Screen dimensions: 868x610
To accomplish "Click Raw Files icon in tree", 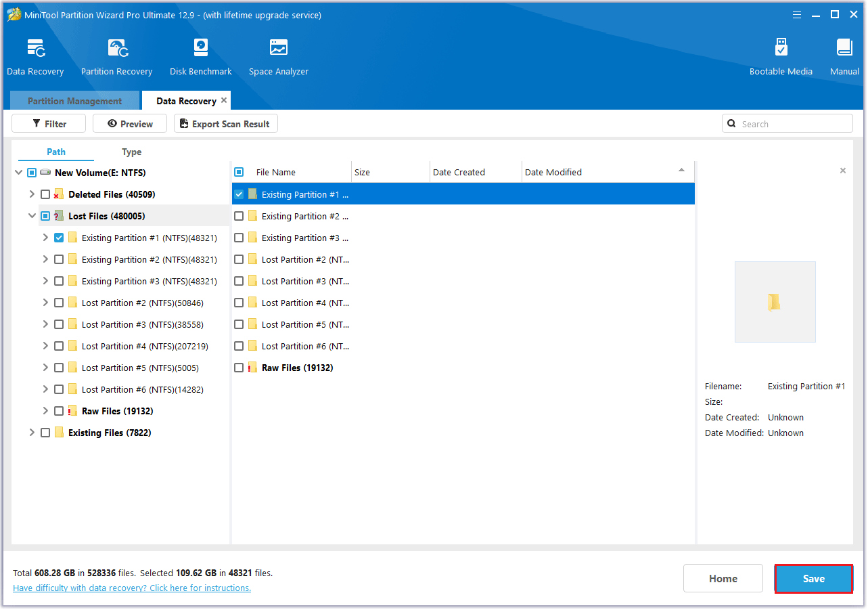I will [x=72, y=411].
